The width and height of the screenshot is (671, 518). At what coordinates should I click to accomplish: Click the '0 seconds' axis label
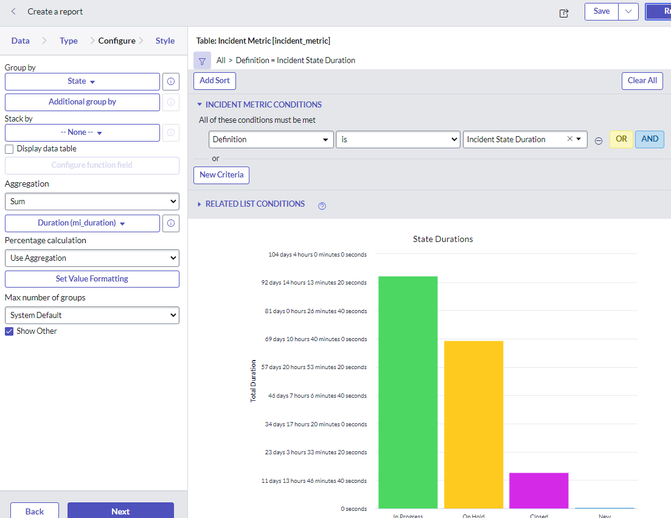[x=353, y=509]
